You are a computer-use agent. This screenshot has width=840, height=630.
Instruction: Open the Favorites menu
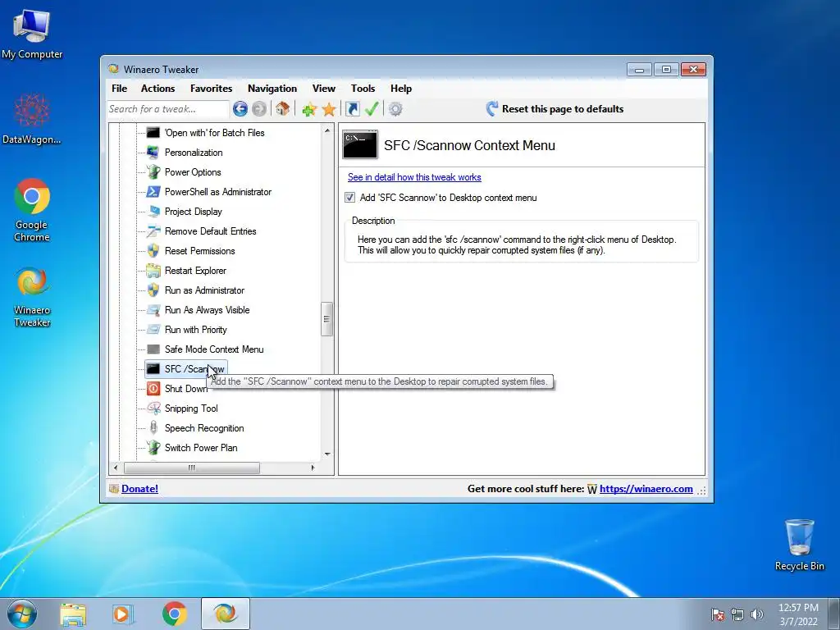(211, 89)
